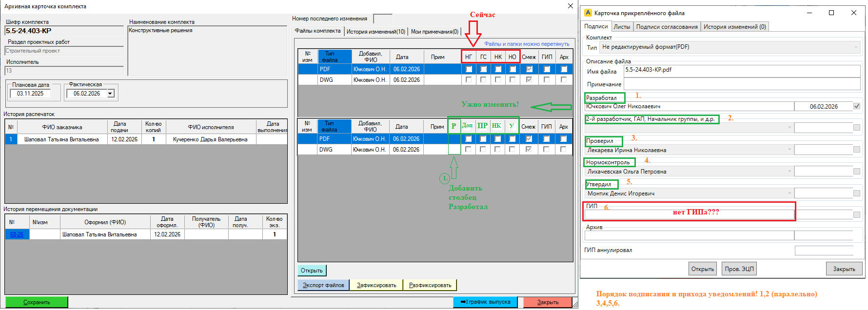868x310 pixels.
Task: Close the Архивная карточка комплекта window with X
Action: pyautogui.click(x=570, y=6)
